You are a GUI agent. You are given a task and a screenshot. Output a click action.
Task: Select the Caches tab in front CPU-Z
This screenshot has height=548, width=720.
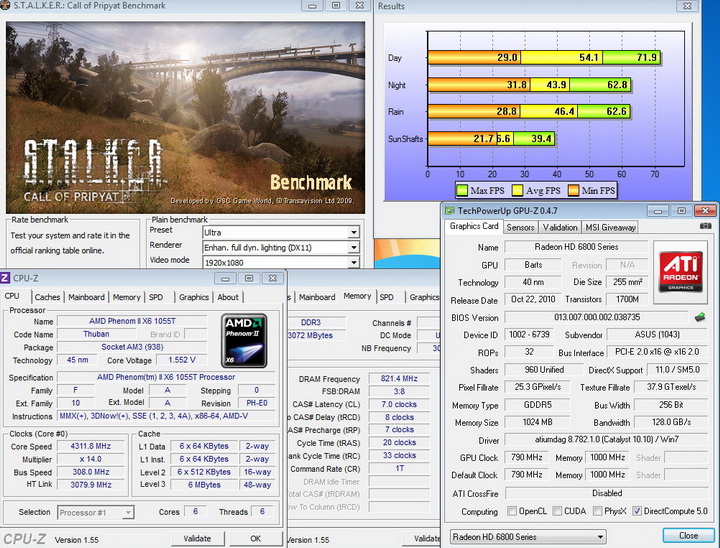coord(47,297)
